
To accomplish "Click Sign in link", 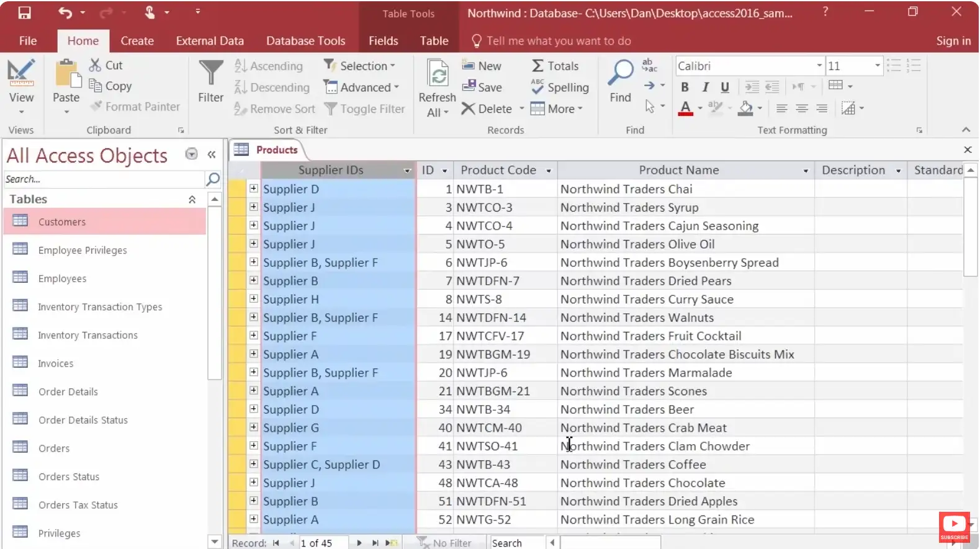I will (953, 41).
